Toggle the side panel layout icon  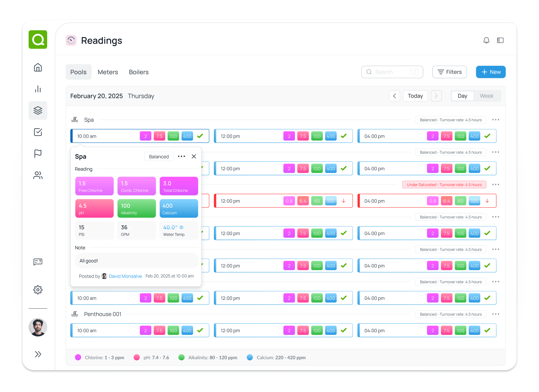point(500,40)
